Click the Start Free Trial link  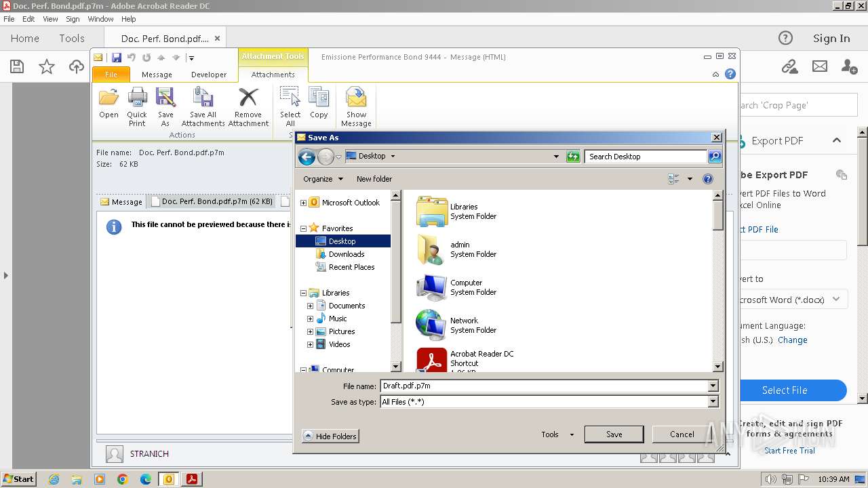[x=789, y=451]
